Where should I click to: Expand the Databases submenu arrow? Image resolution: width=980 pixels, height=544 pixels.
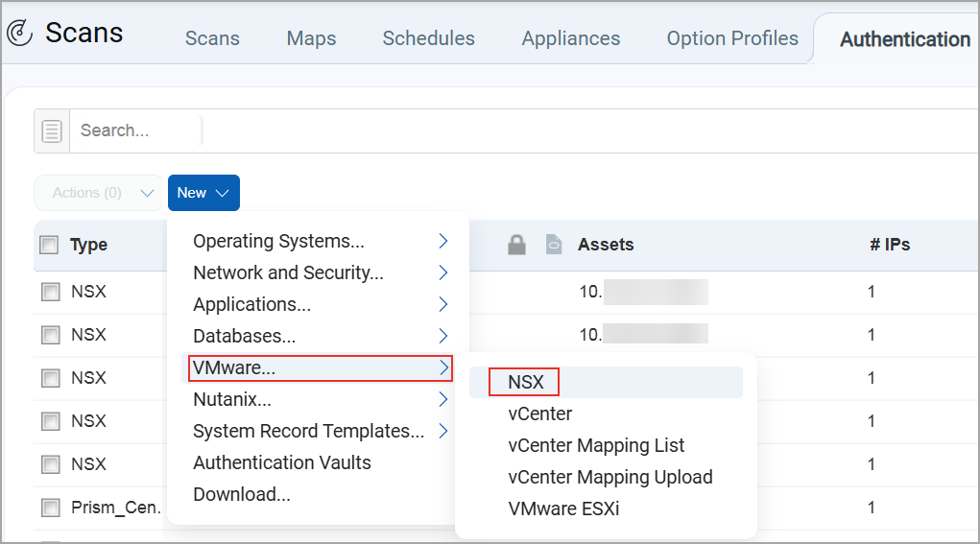coord(443,336)
